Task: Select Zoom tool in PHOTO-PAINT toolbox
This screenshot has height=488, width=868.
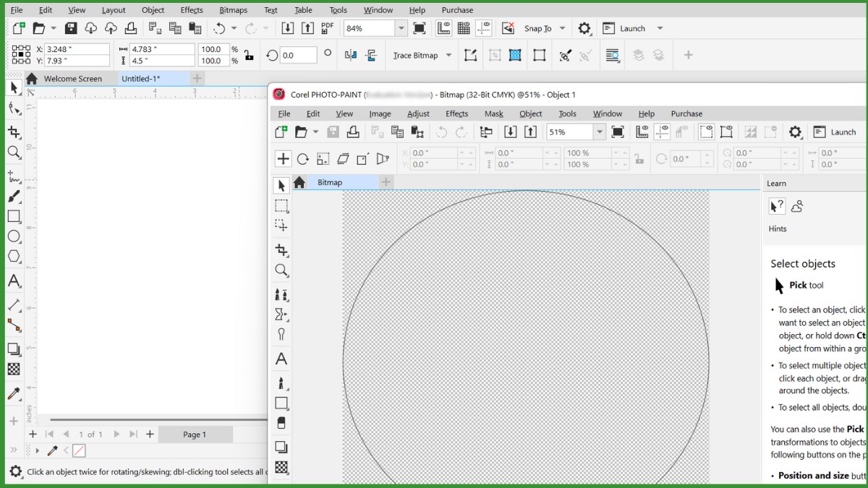Action: point(281,270)
